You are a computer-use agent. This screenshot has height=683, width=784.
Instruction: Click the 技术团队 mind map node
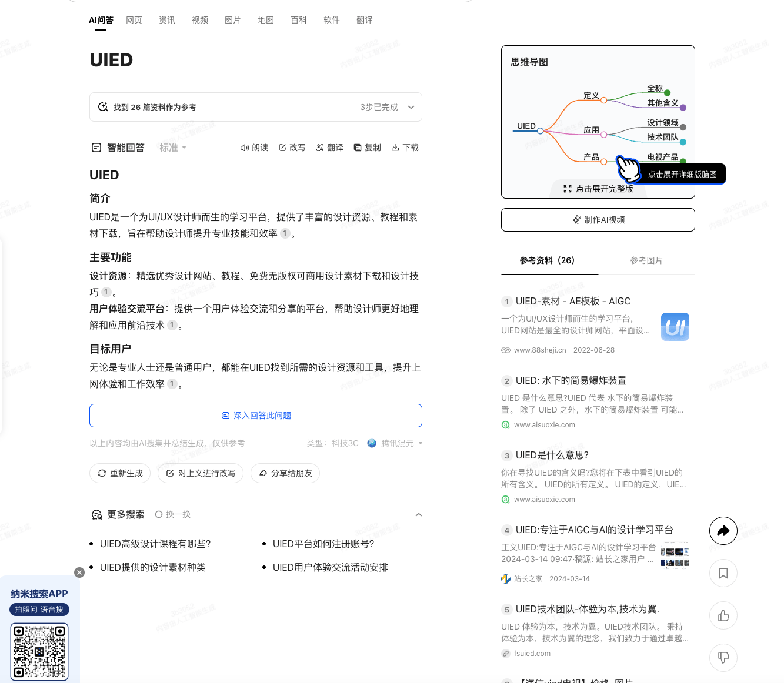tap(663, 137)
